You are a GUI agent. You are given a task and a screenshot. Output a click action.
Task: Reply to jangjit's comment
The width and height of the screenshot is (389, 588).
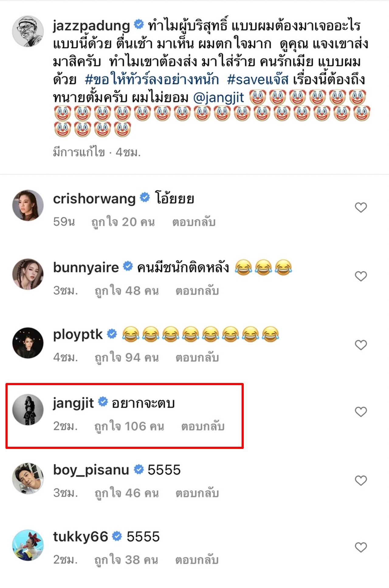203,426
